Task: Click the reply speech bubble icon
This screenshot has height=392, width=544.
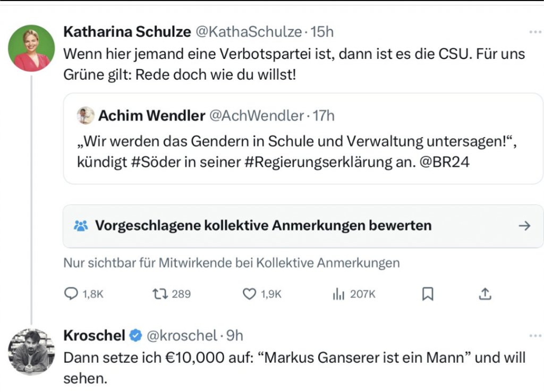Action: pyautogui.click(x=71, y=294)
